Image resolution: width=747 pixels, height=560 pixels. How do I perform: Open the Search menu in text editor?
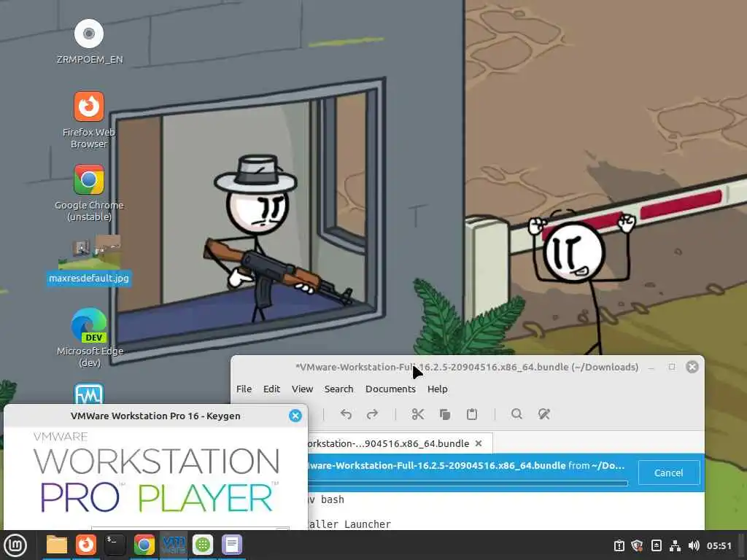tap(338, 389)
